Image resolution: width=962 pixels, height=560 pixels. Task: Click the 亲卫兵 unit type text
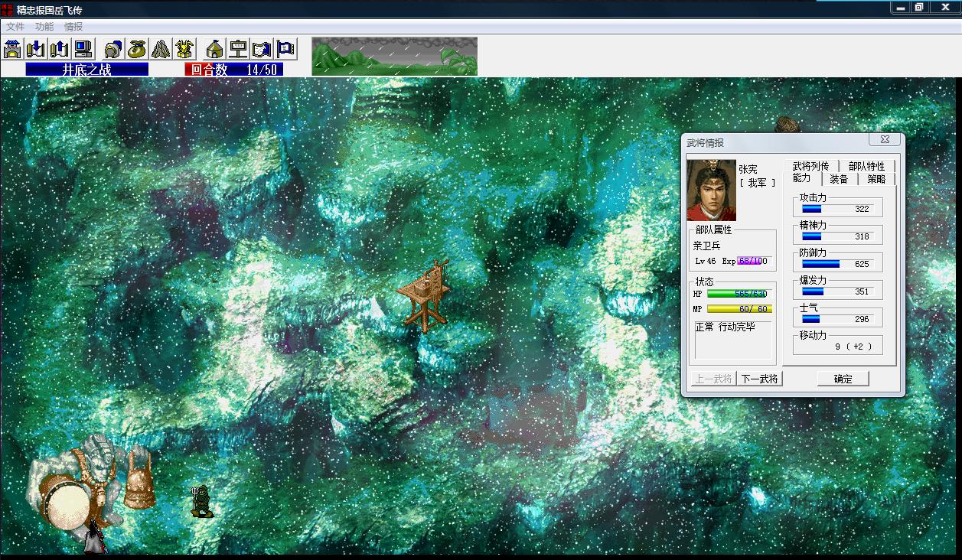(706, 246)
